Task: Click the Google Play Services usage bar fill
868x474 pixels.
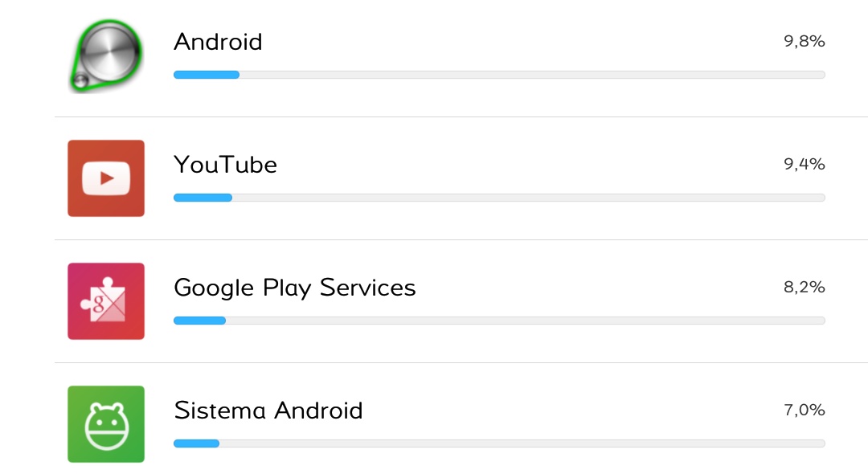Action: pos(199,321)
